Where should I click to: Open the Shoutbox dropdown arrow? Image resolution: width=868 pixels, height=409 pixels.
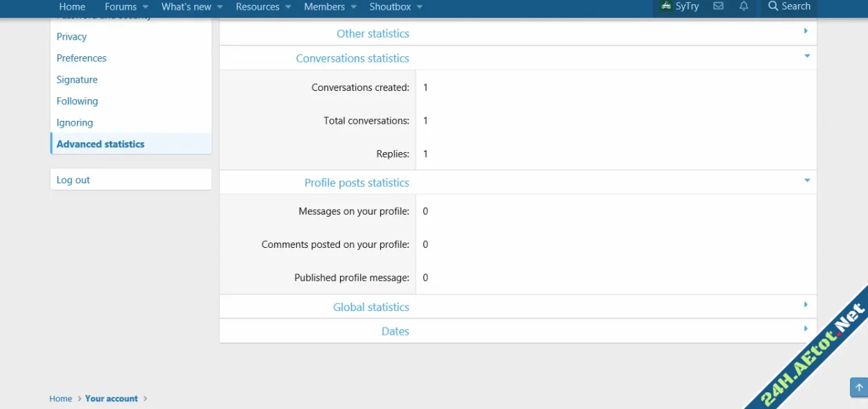pyautogui.click(x=420, y=7)
